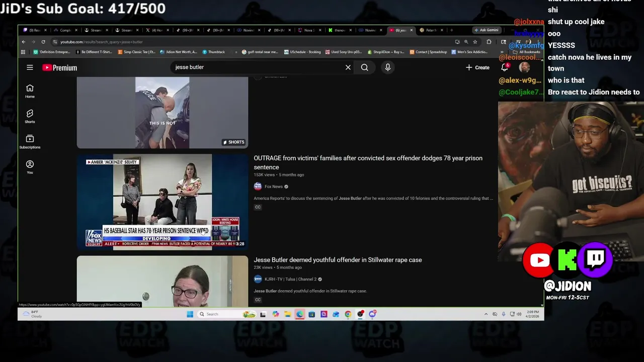The image size is (644, 362).
Task: Open the 'Jidion Net Worth' bookmark
Action: point(179,52)
